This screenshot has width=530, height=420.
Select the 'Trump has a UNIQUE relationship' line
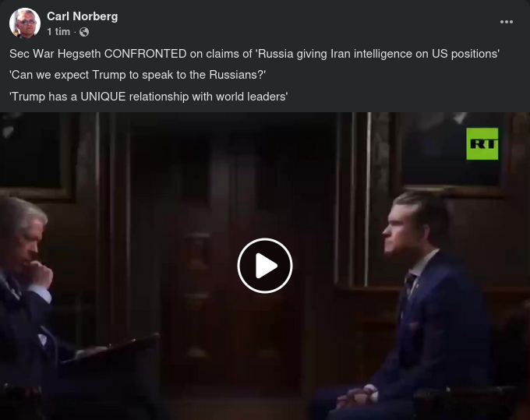(x=148, y=97)
